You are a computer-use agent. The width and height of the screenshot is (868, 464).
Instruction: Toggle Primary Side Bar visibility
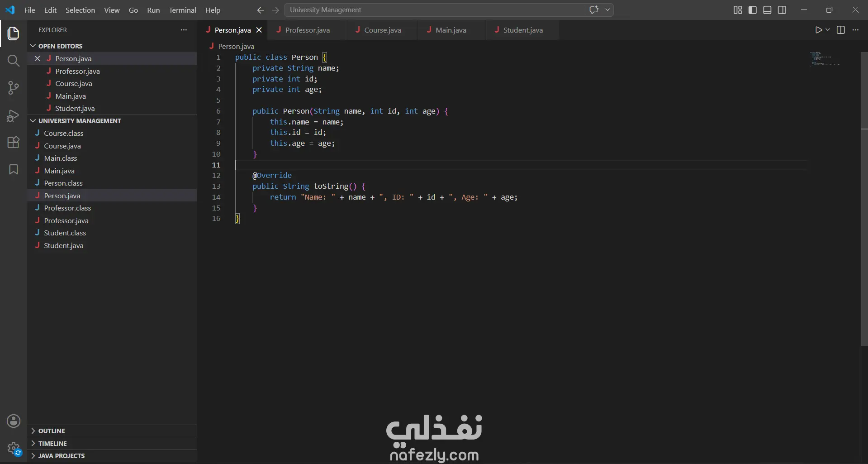753,10
